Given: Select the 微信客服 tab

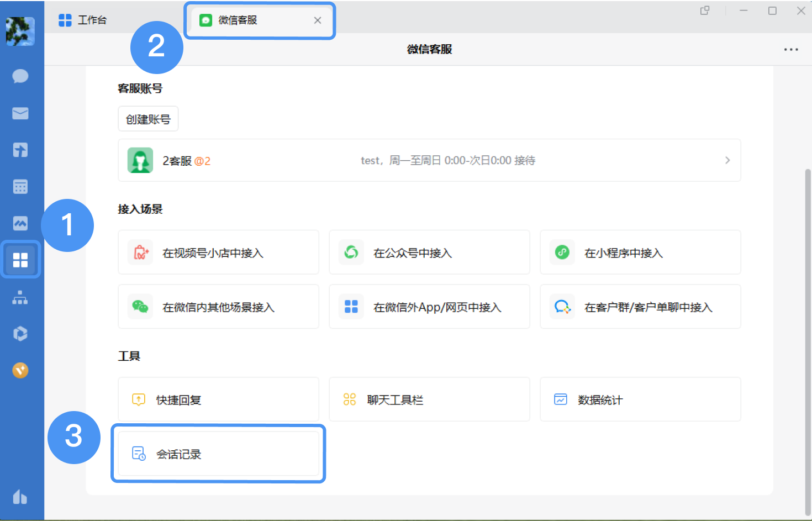Looking at the screenshot, I should coord(260,20).
